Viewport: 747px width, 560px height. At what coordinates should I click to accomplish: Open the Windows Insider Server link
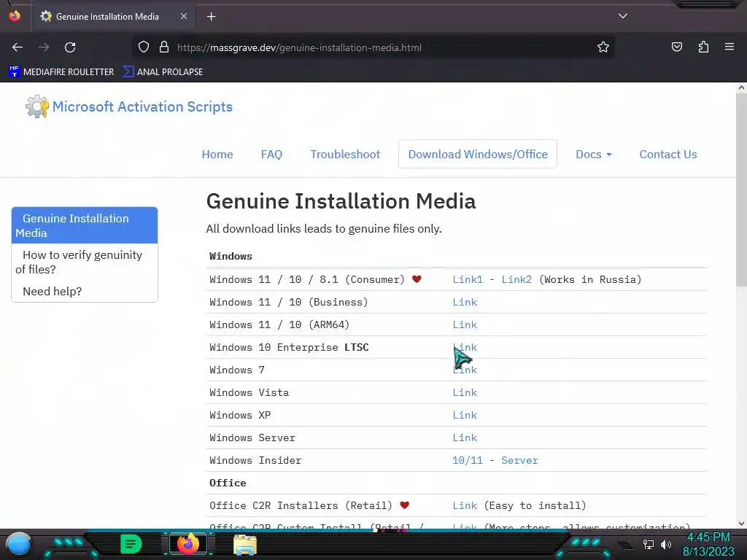pos(519,461)
